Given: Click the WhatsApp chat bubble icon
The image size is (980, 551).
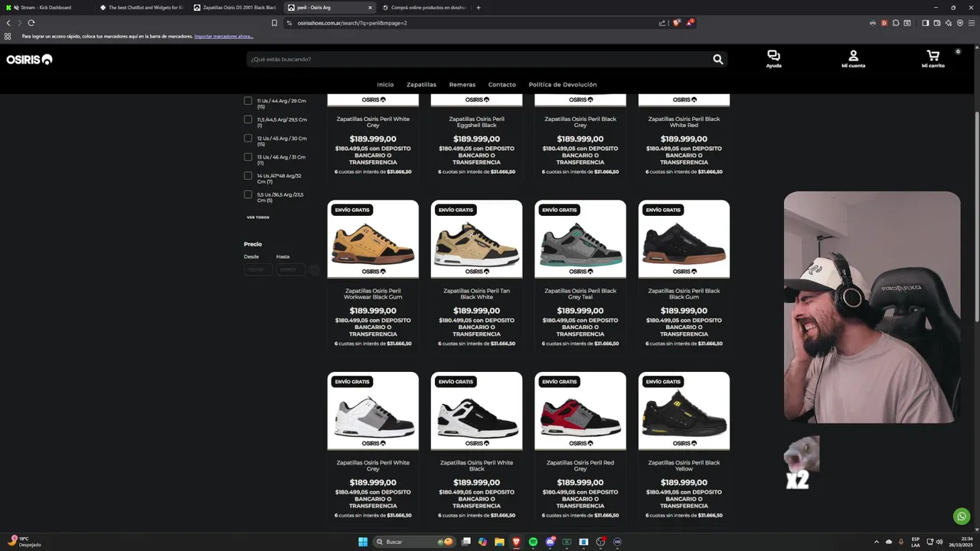Looking at the screenshot, I should point(962,517).
